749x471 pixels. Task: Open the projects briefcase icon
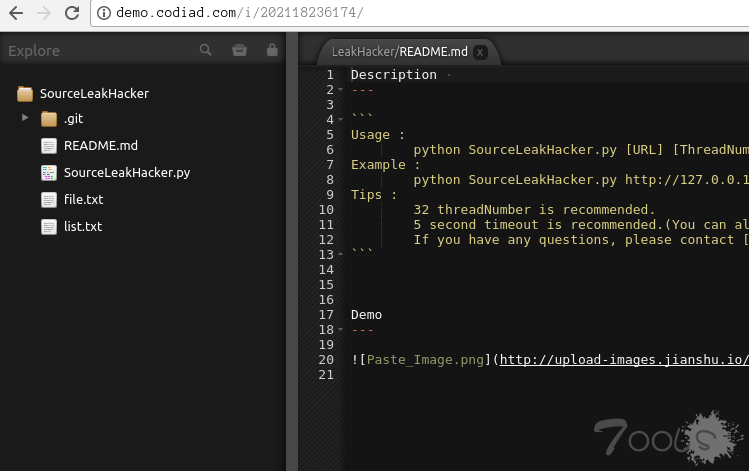pos(239,50)
